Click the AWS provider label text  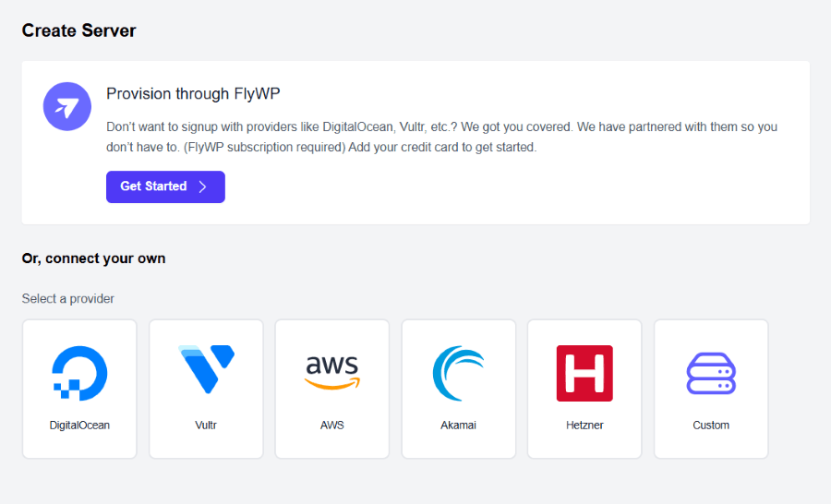332,425
